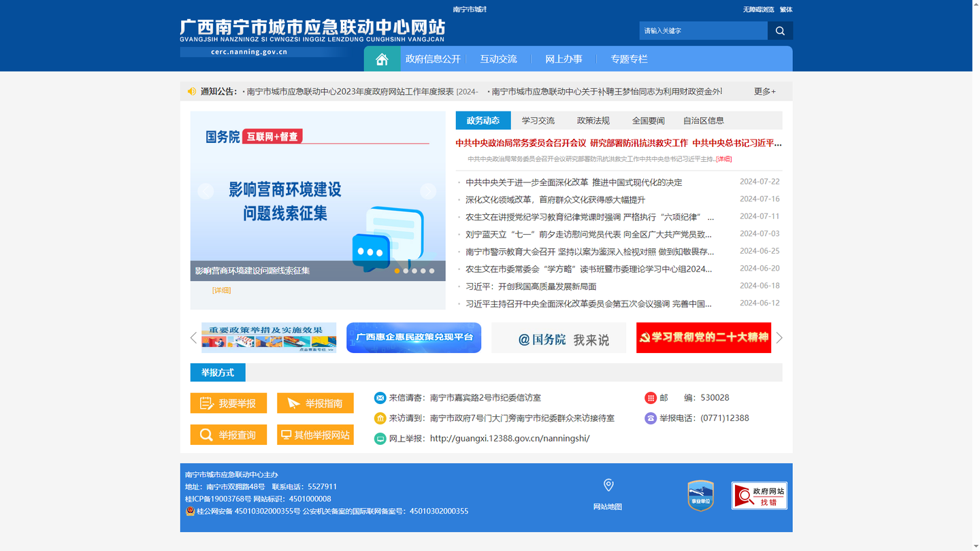Open the 学习贯彻党的二十大精神 banner
The height and width of the screenshot is (551, 980).
click(704, 337)
